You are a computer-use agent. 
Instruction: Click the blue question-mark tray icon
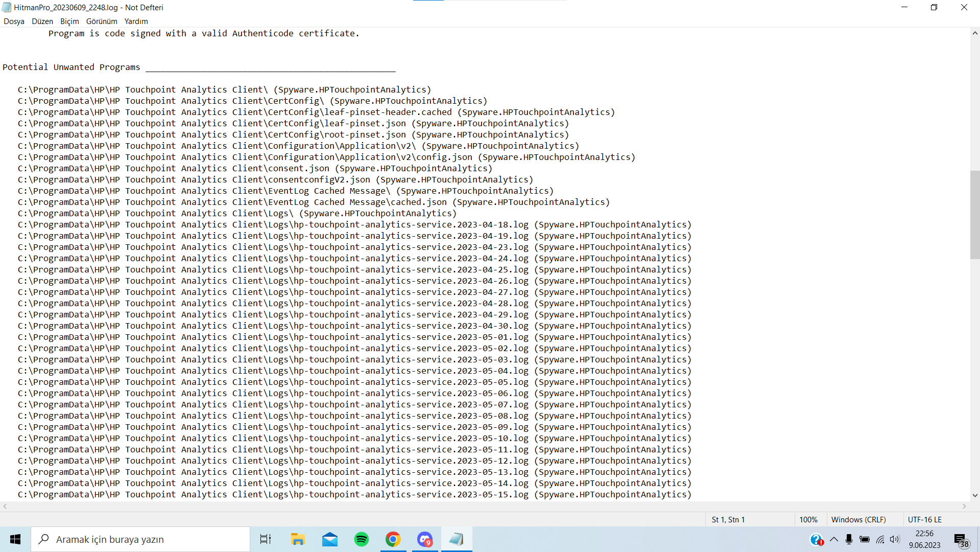(816, 539)
